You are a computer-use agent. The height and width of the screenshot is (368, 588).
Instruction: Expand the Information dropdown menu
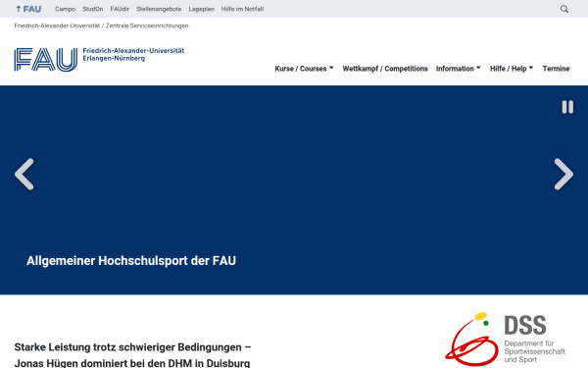click(458, 69)
